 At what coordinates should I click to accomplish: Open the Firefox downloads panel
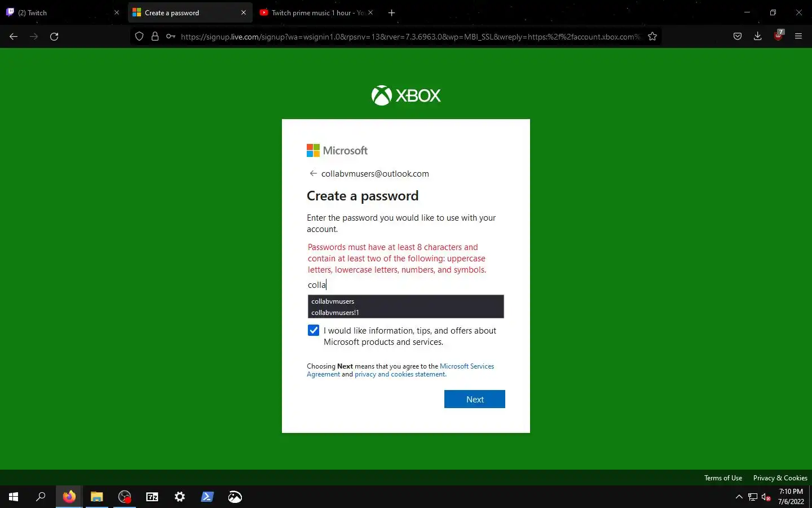(x=757, y=36)
